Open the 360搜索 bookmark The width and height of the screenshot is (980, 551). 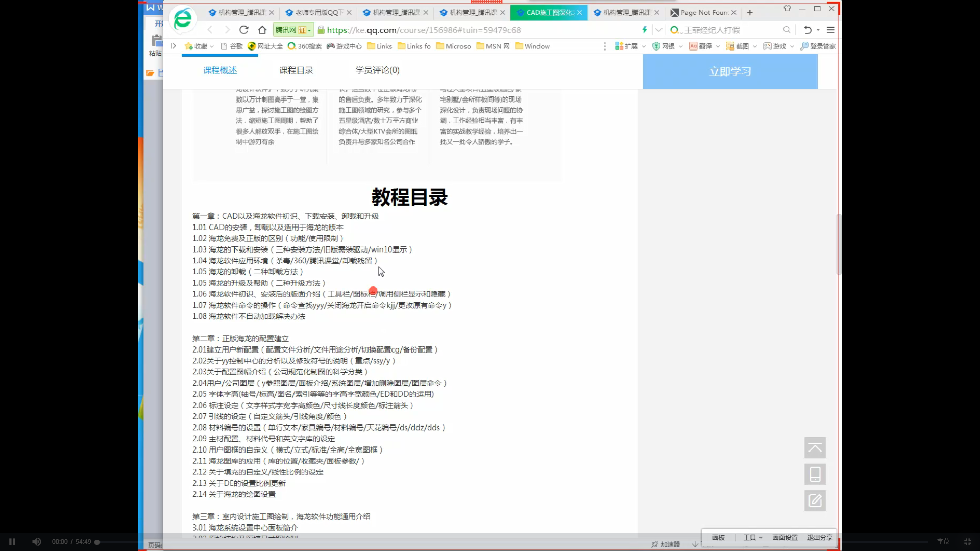click(305, 46)
